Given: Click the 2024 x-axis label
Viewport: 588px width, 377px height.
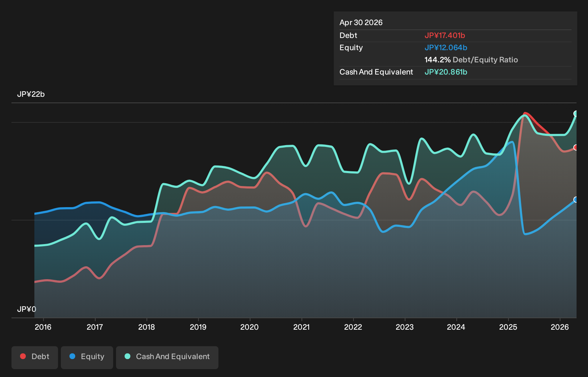Looking at the screenshot, I should (456, 327).
